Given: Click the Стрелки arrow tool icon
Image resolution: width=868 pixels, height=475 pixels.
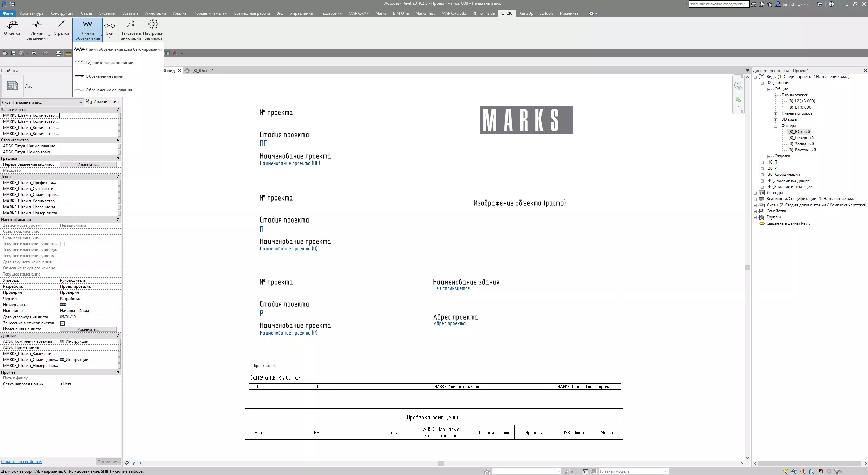Looking at the screenshot, I should pos(61,24).
